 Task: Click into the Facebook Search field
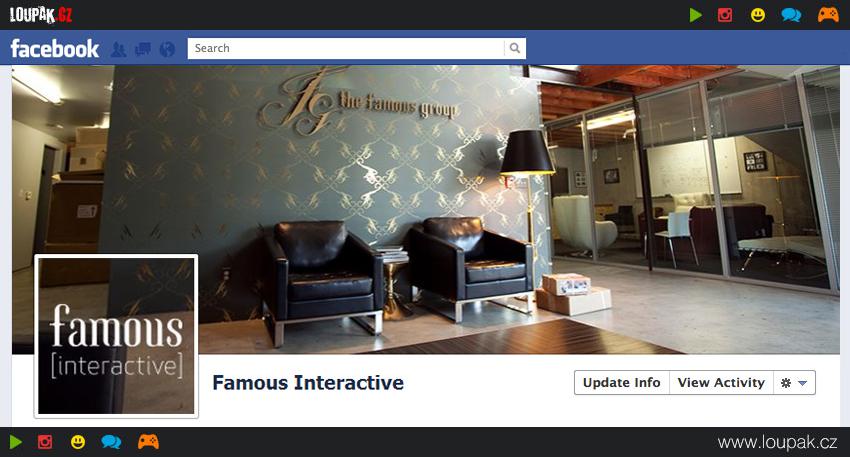[346, 48]
